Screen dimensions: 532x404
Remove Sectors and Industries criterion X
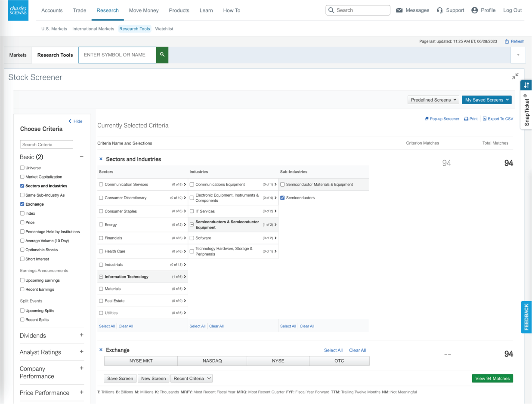click(x=101, y=159)
